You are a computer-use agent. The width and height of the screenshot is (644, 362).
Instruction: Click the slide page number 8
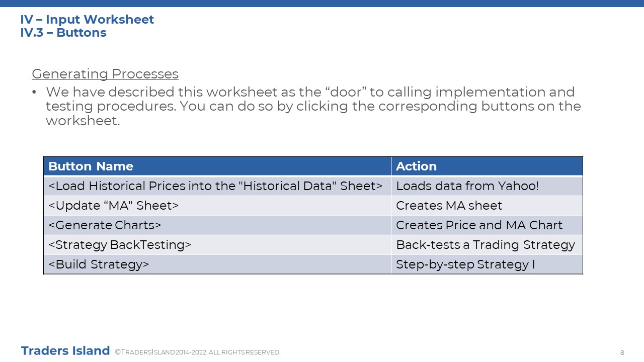click(x=622, y=352)
